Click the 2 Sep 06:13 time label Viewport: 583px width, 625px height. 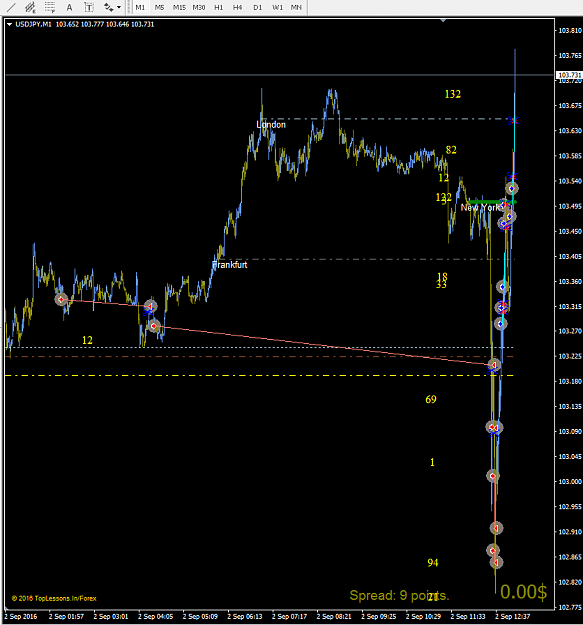click(245, 617)
